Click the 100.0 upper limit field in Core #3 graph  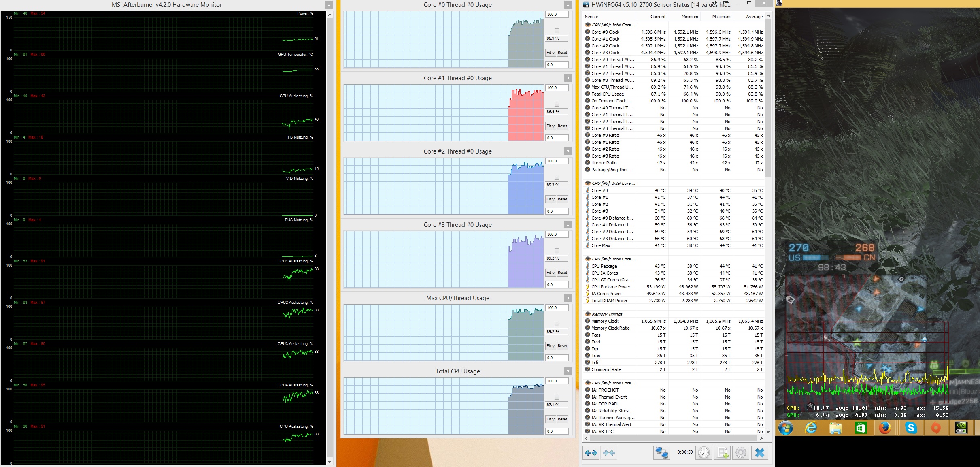pos(557,235)
